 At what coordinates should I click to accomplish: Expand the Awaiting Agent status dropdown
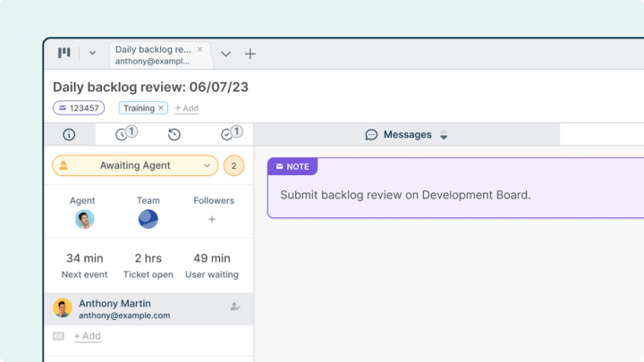(x=135, y=165)
